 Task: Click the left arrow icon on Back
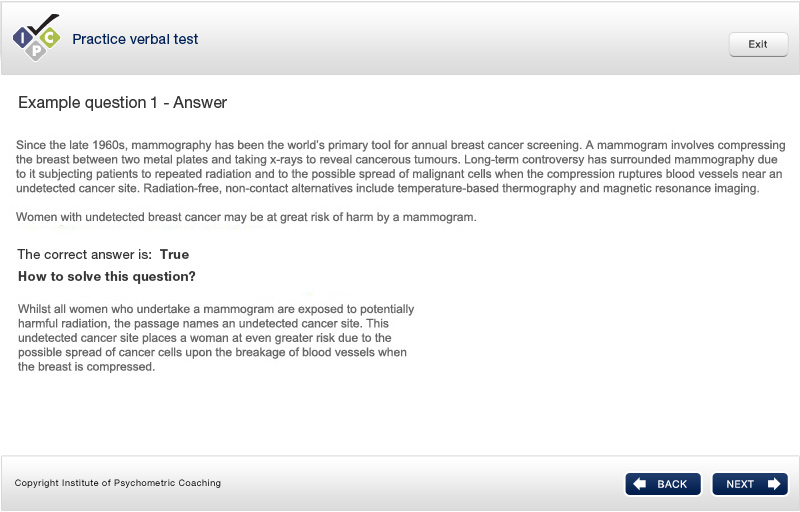tap(641, 484)
